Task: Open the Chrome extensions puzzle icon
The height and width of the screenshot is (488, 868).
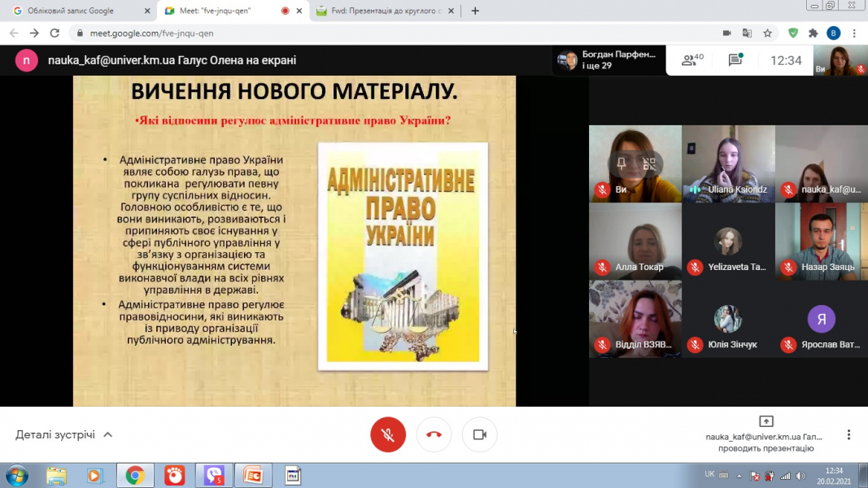Action: tap(813, 33)
